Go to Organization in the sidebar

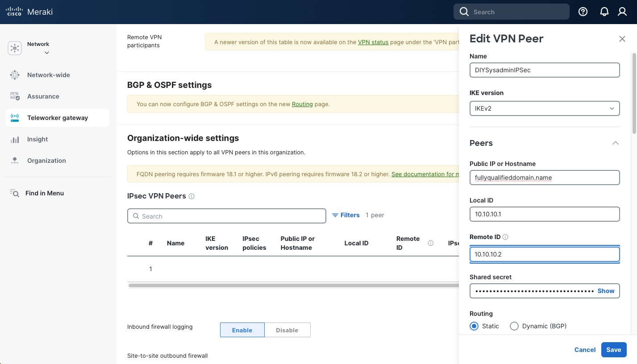(x=46, y=161)
